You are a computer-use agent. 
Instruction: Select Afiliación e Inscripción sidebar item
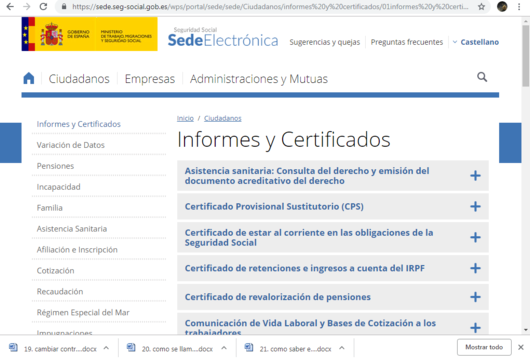coord(77,250)
